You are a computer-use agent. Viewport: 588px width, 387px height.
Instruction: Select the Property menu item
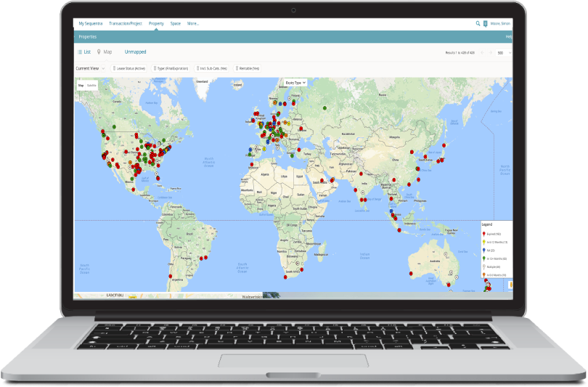click(x=156, y=24)
